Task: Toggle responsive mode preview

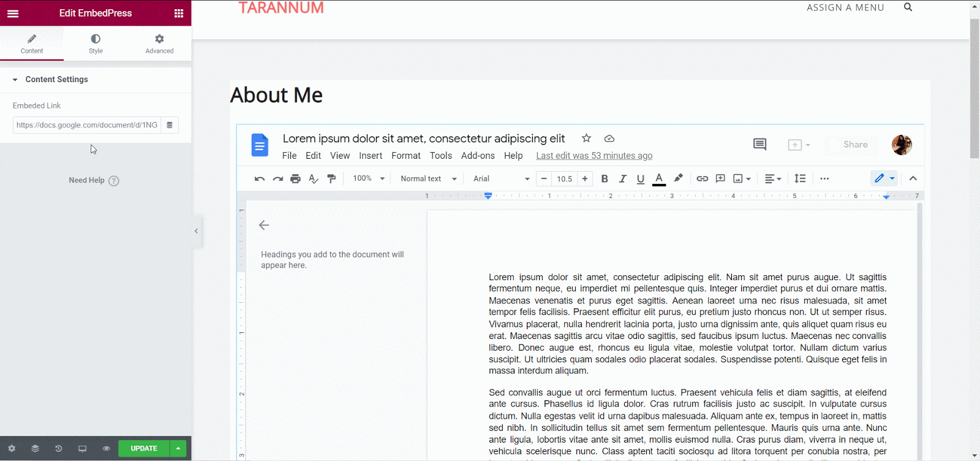Action: (x=82, y=449)
